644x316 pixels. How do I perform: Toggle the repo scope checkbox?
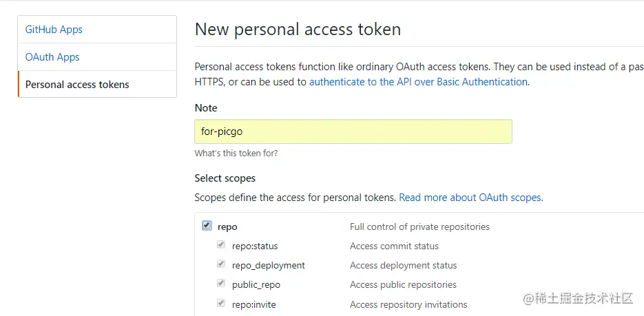[207, 226]
